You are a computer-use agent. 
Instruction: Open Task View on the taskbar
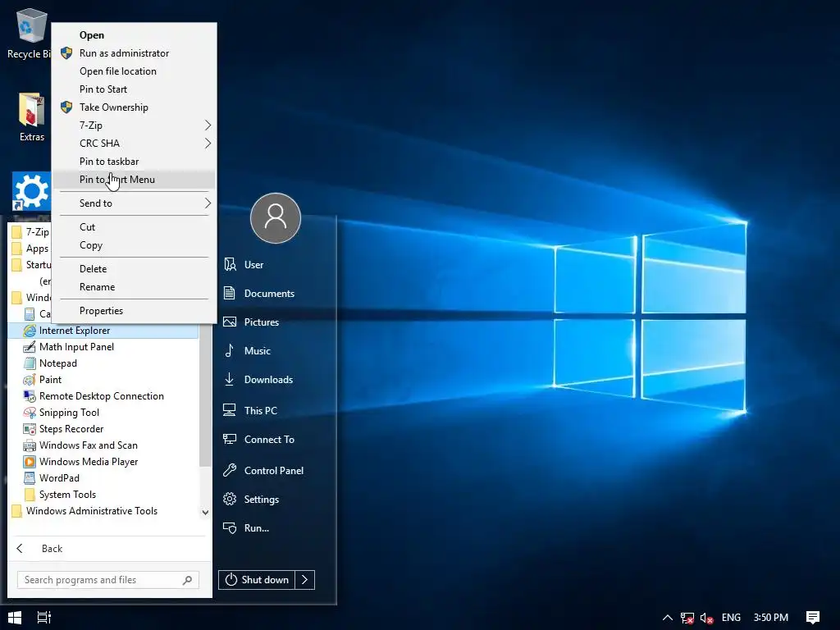[44, 617]
